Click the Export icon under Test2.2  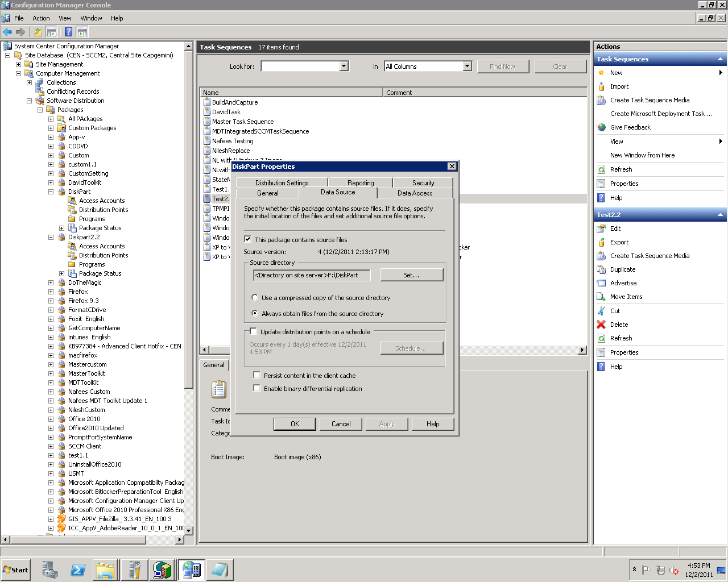601,242
